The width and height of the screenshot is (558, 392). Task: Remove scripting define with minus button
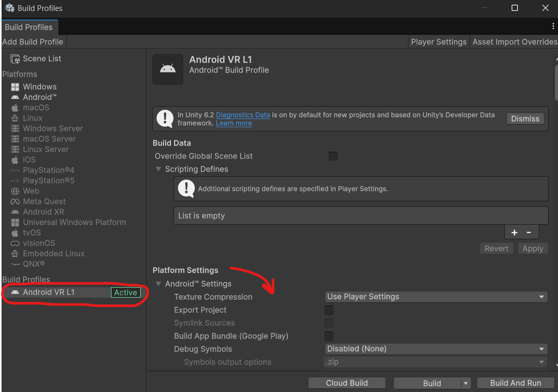pyautogui.click(x=529, y=232)
